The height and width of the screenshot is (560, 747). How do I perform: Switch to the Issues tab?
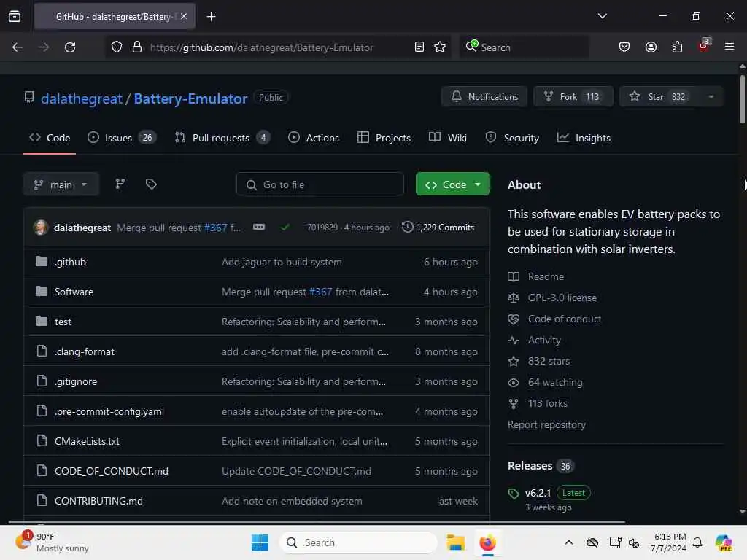[x=122, y=138]
